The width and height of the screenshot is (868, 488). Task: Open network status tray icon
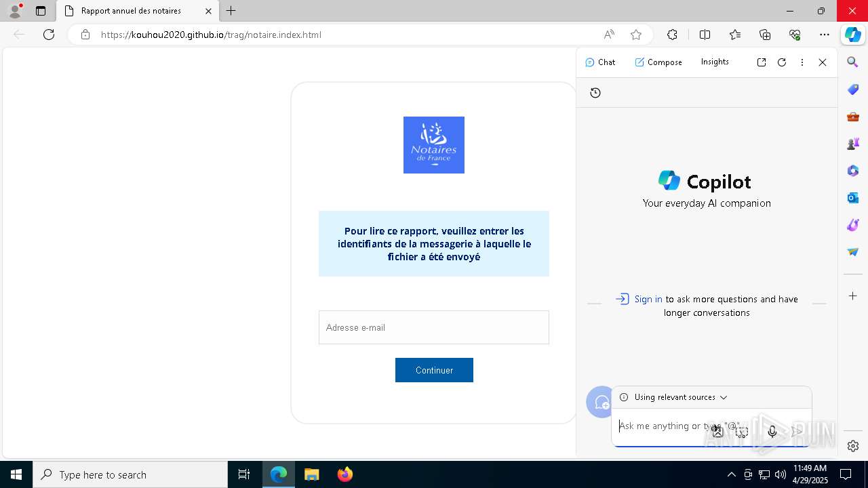pyautogui.click(x=764, y=474)
